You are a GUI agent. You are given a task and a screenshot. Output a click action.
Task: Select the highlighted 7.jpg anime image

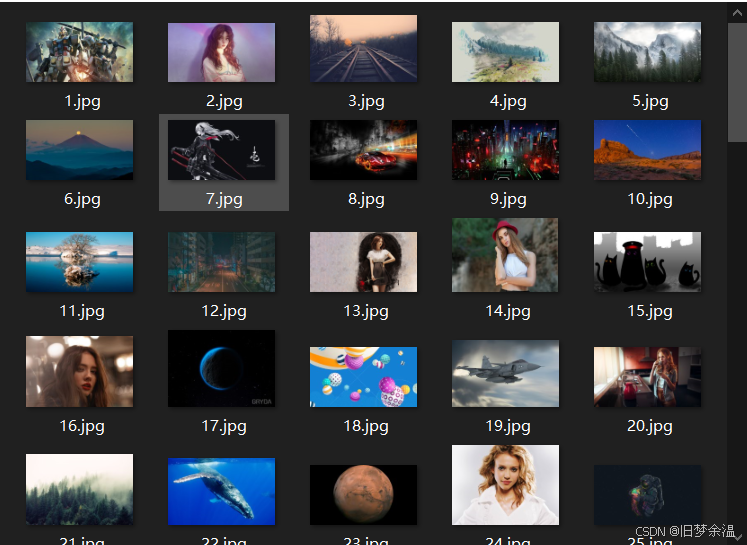pyautogui.click(x=221, y=150)
